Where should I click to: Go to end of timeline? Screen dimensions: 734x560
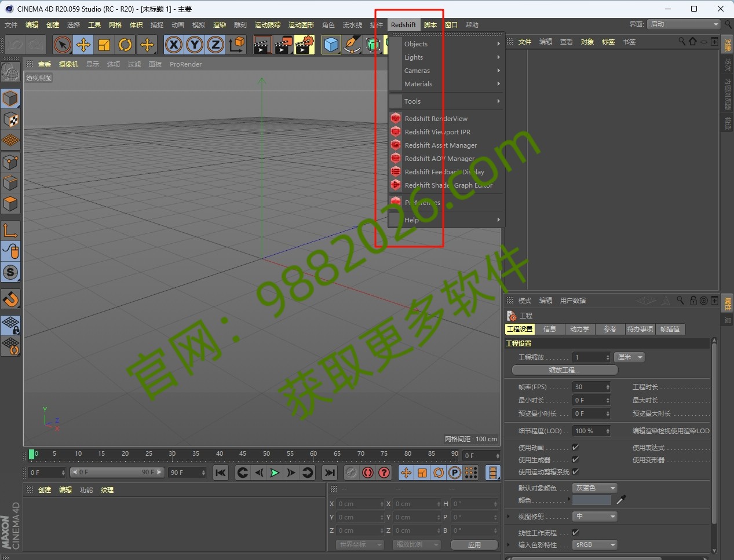click(330, 473)
